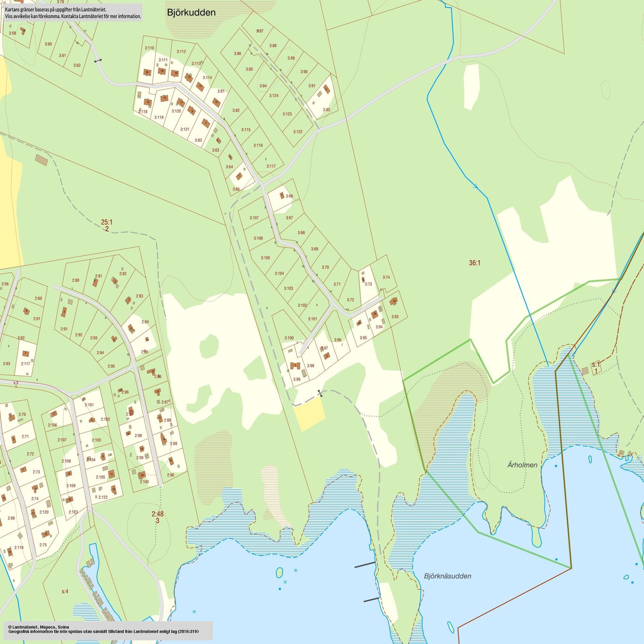The image size is (644, 644).
Task: Select house number 20 on parcel 3:110
Action: (147, 72)
